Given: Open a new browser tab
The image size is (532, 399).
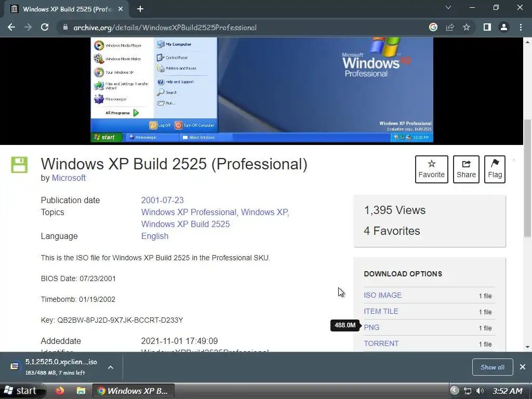Looking at the screenshot, I should coord(140,9).
